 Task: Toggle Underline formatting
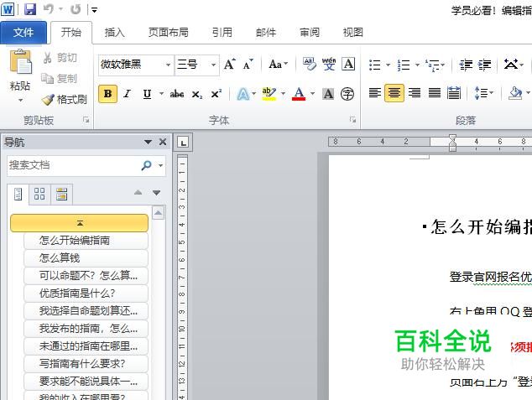147,94
